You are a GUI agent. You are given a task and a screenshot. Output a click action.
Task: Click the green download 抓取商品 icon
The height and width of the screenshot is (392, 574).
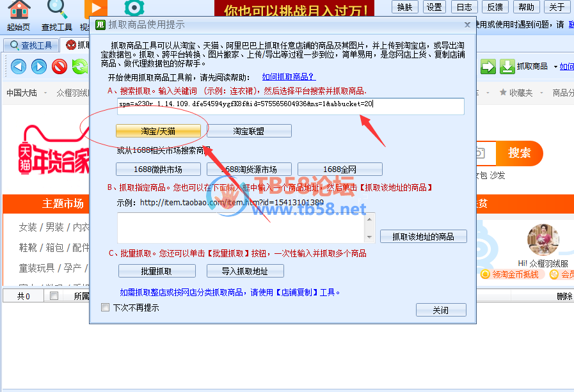point(507,67)
